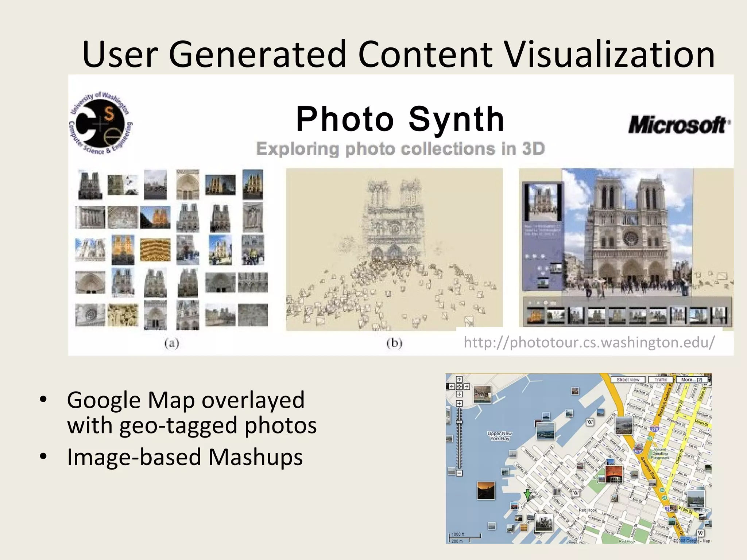
Task: Open the golden patterned texture thumbnail in grid
Action: 155,250
